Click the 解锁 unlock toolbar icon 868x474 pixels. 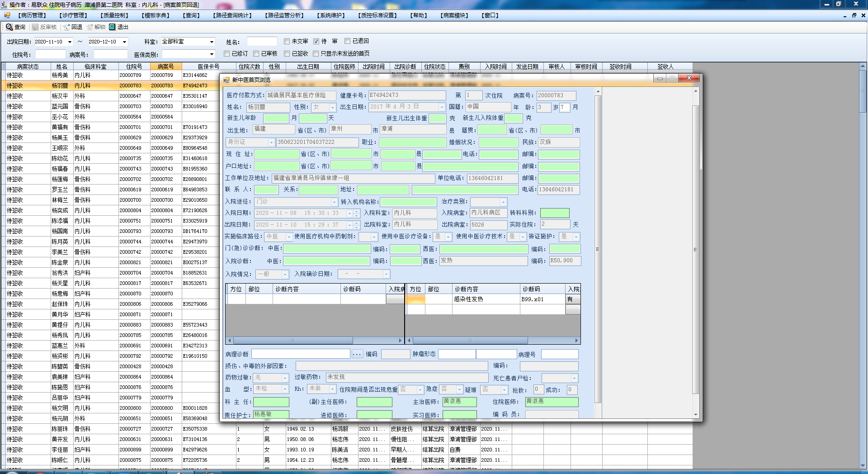(x=90, y=27)
